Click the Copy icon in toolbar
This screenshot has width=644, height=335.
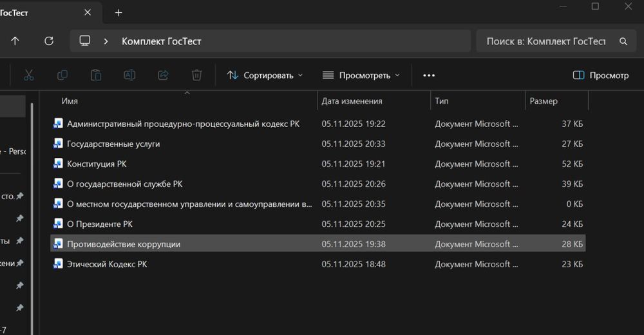click(62, 75)
